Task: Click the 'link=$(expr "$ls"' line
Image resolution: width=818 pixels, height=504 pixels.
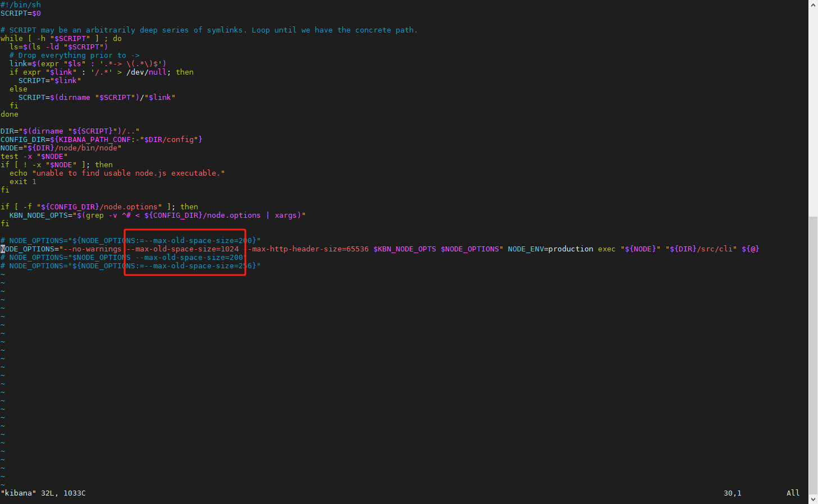Action: coord(88,63)
